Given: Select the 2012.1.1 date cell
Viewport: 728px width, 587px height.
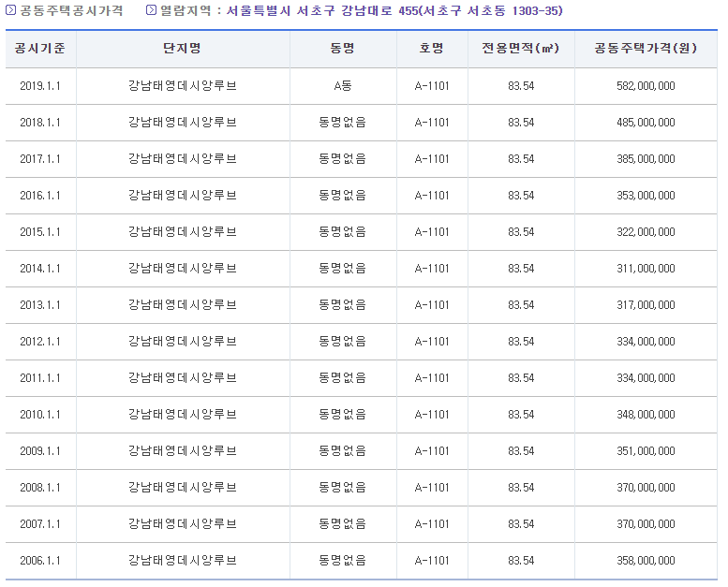Looking at the screenshot, I should click(40, 342).
